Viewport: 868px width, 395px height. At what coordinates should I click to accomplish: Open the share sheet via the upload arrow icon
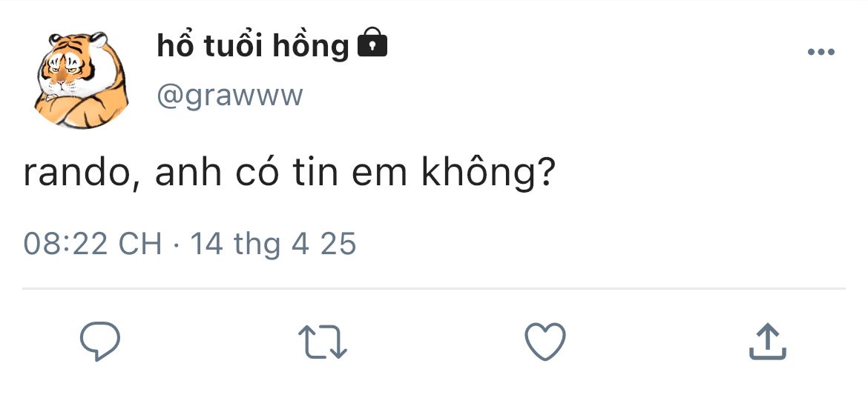[x=768, y=342]
